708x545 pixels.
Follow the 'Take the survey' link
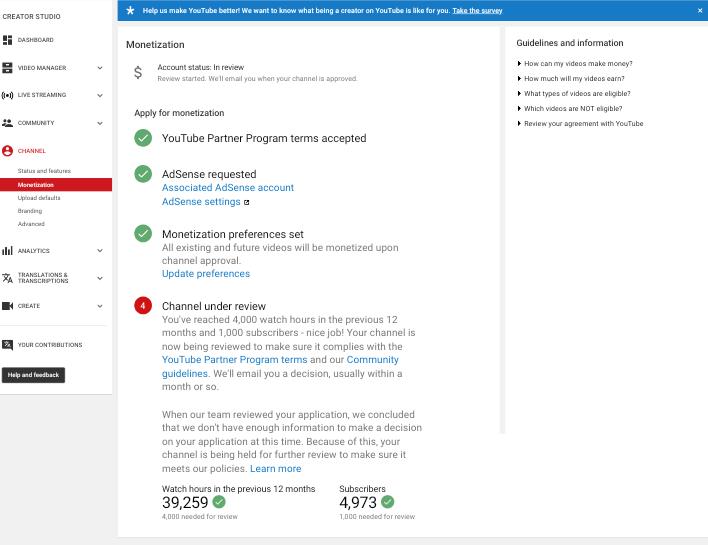pos(477,10)
